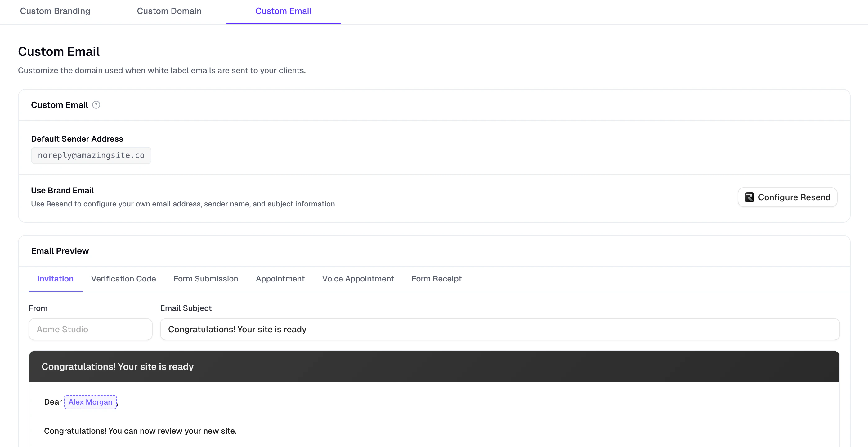Click the Email Preview section heading
The width and height of the screenshot is (868, 447).
60,251
